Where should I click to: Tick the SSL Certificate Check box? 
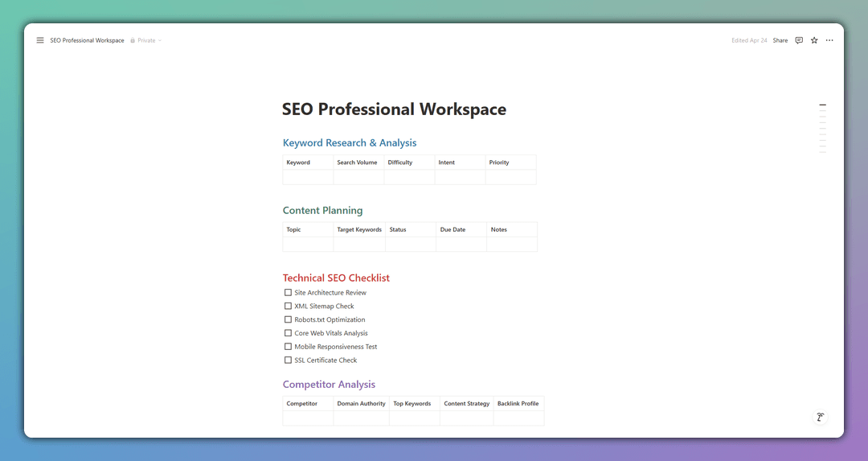[x=289, y=360]
